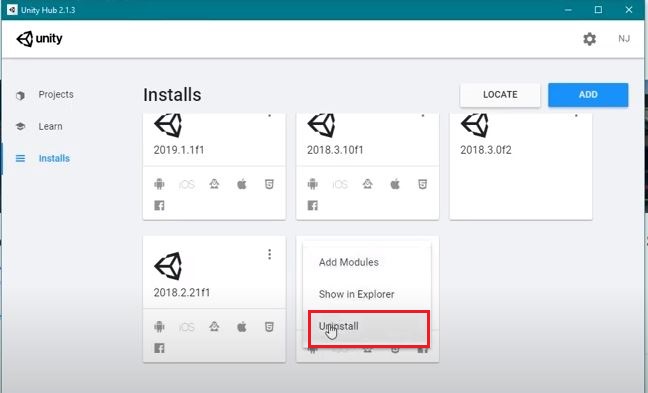
Task: Click Facebook module icon on 2018.3.10f1
Action: click(x=312, y=205)
